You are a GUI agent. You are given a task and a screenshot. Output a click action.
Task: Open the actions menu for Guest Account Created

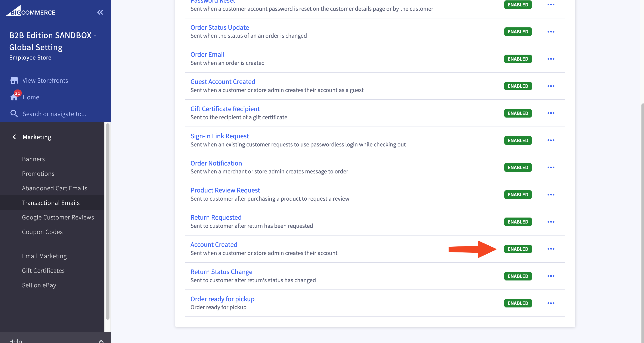(551, 86)
